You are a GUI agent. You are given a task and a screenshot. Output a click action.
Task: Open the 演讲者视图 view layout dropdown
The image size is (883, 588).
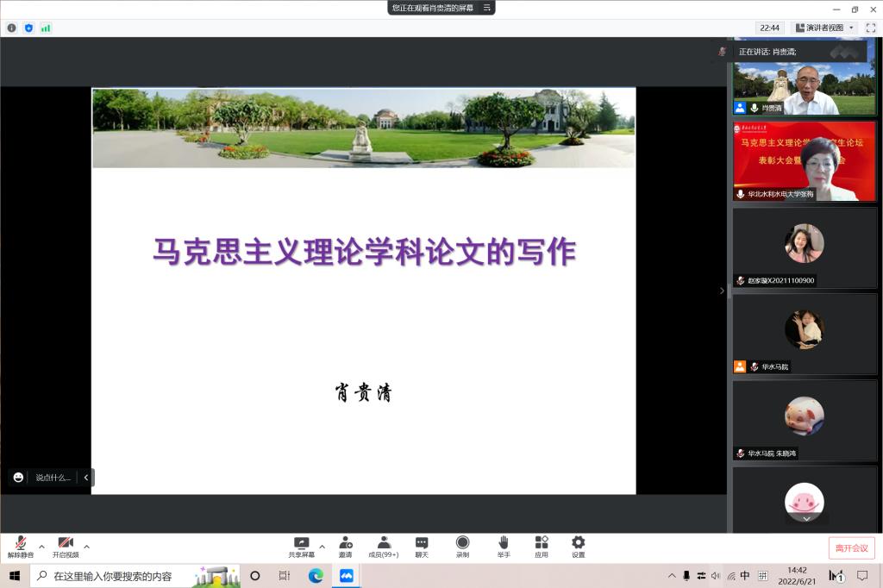[824, 28]
